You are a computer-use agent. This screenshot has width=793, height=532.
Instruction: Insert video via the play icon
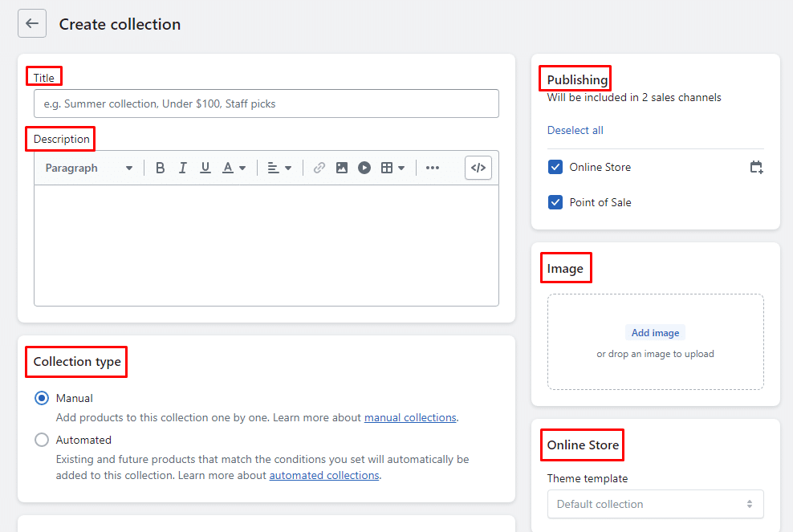(x=364, y=168)
